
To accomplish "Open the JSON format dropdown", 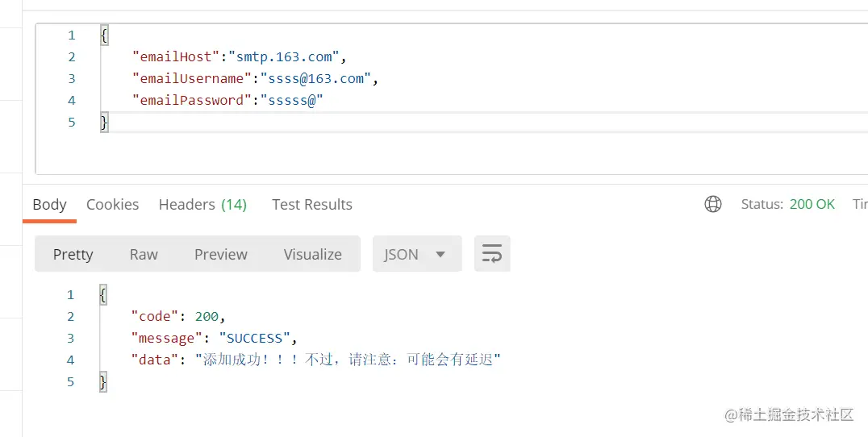I will (417, 254).
